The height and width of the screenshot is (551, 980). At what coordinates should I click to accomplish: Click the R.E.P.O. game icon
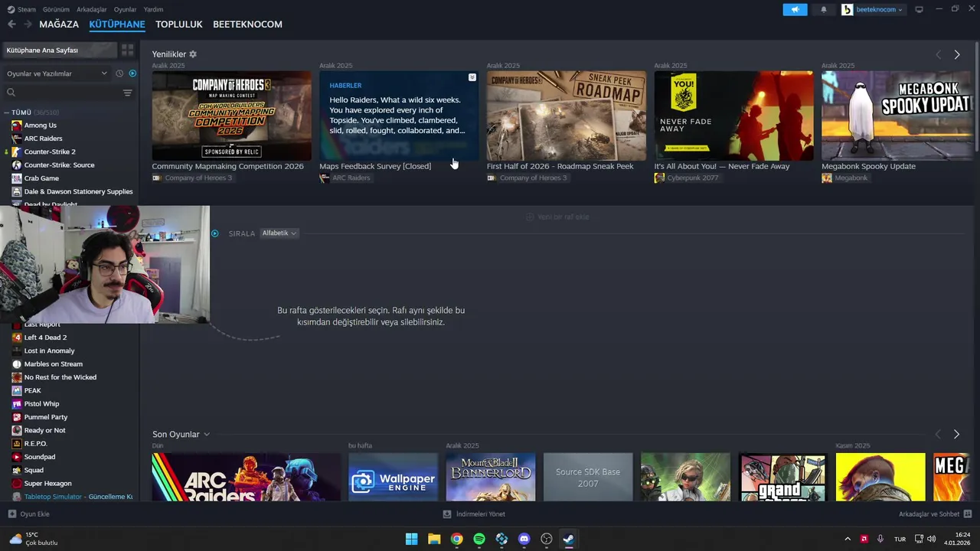17,444
